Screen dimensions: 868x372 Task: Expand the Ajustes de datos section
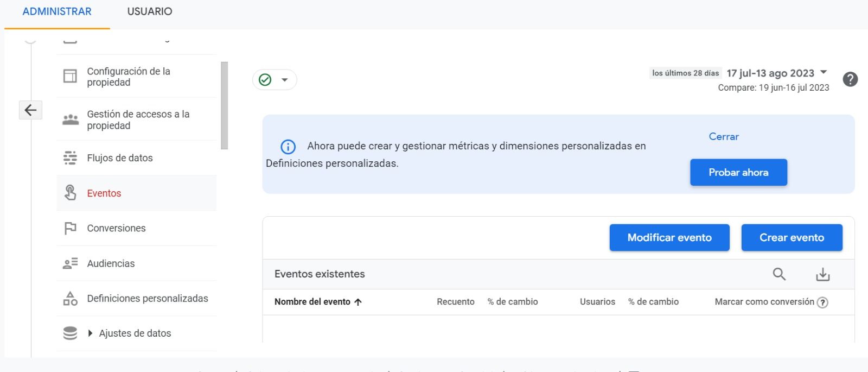click(x=90, y=333)
